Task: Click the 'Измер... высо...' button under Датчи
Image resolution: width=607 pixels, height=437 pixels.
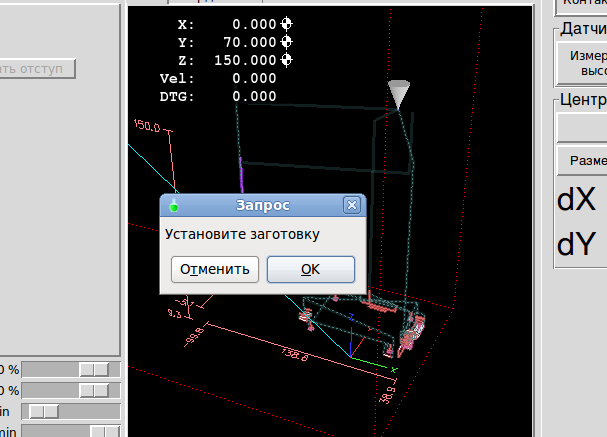Action: coord(582,64)
